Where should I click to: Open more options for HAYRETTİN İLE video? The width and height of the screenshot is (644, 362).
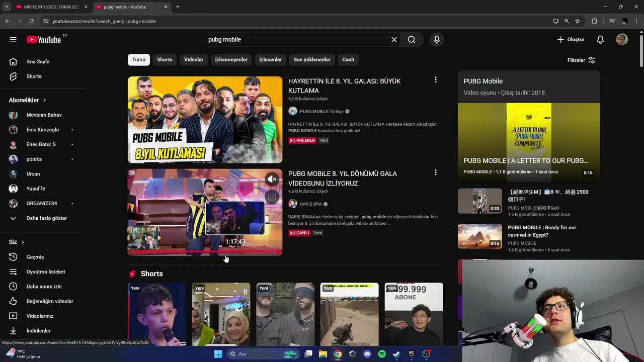tap(436, 80)
